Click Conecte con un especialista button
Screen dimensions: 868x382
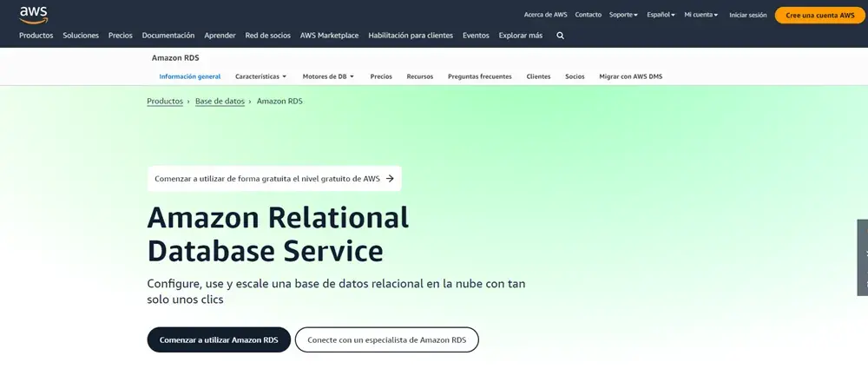tap(386, 339)
